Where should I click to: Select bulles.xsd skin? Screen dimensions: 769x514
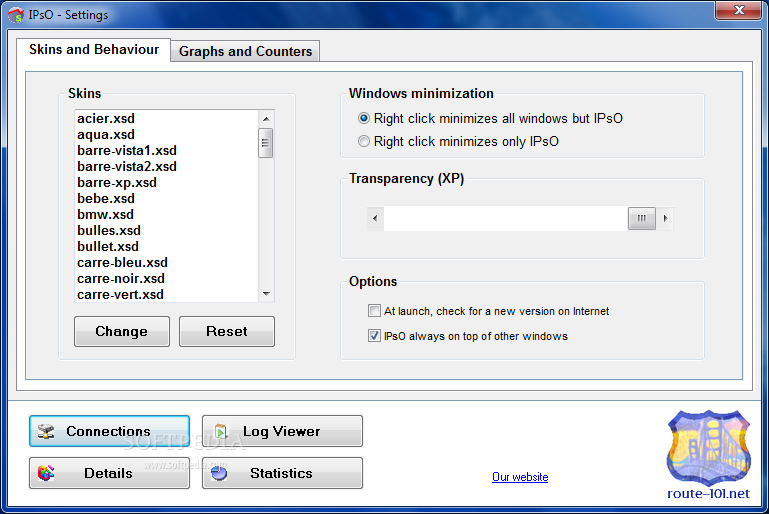tap(166, 231)
